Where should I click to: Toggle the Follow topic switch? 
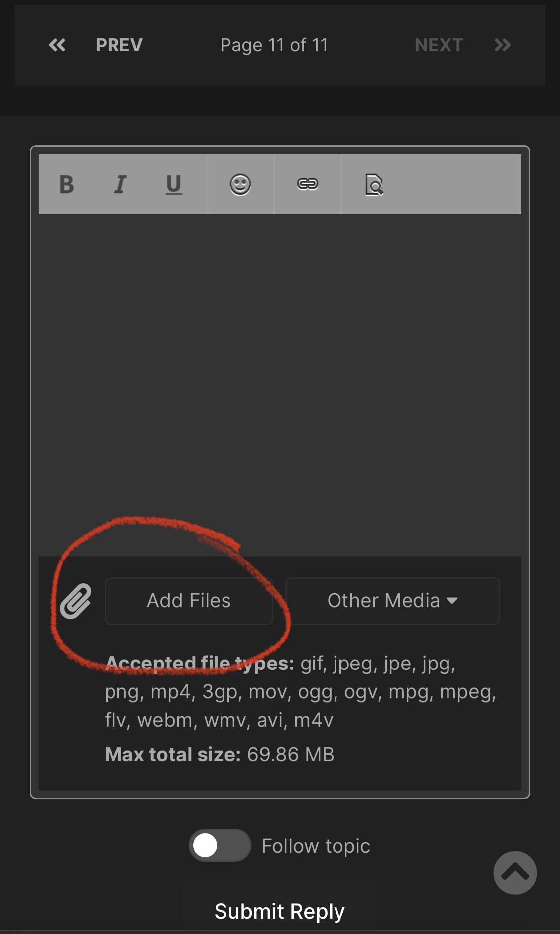[220, 845]
